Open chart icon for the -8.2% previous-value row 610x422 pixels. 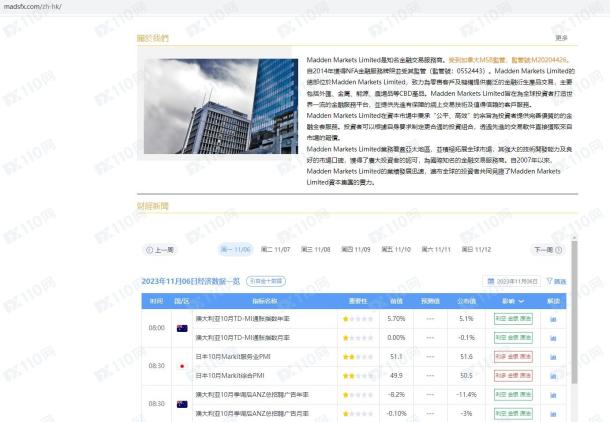(553, 395)
